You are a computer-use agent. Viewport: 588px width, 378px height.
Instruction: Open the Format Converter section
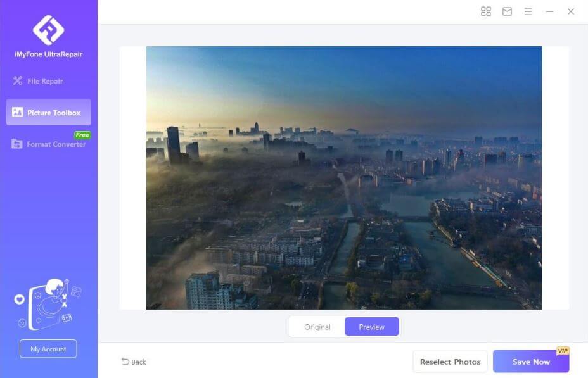48,144
